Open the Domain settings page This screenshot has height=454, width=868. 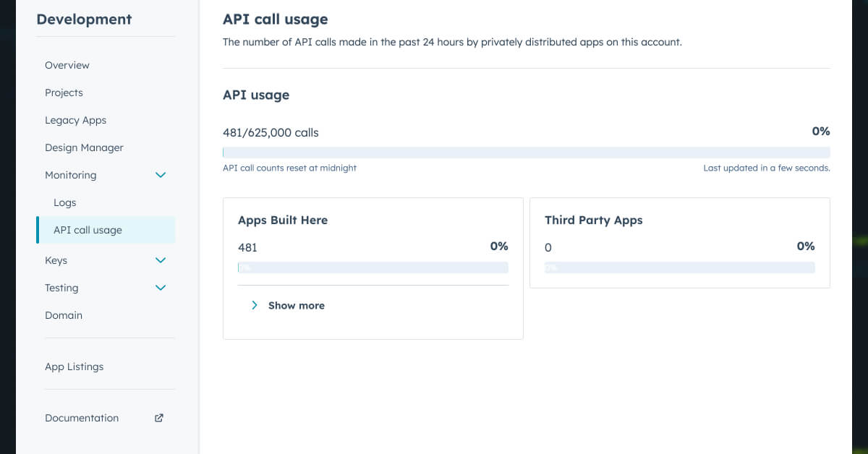pos(64,315)
